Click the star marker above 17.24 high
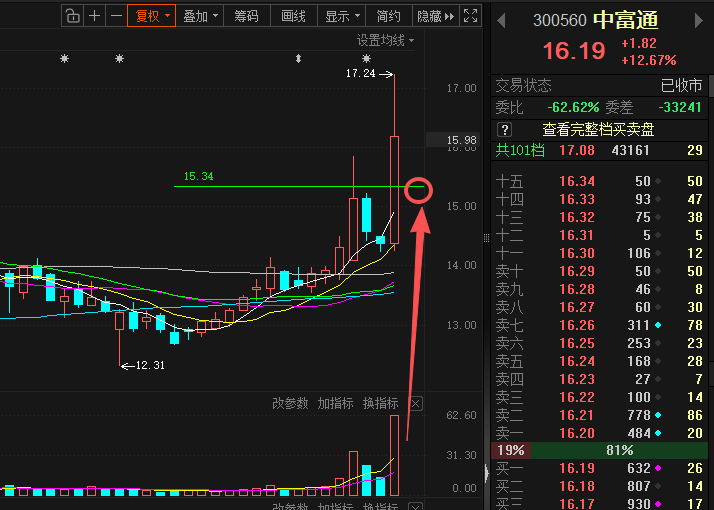 [366, 58]
